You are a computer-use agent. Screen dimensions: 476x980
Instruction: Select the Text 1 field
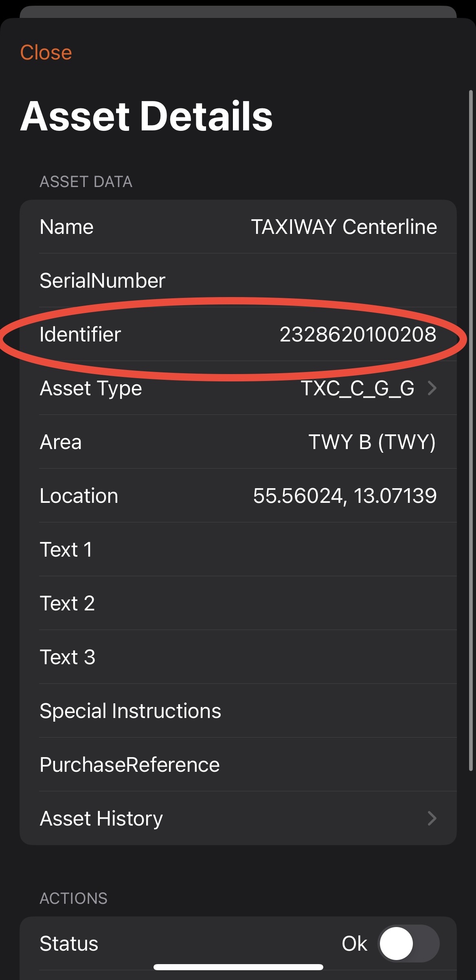(238, 549)
